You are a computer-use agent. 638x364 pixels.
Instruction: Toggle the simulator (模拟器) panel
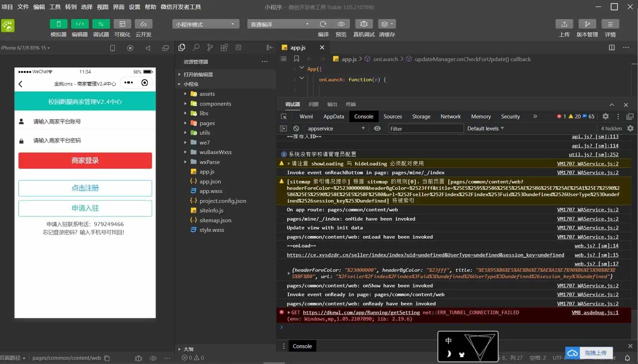pos(58,24)
